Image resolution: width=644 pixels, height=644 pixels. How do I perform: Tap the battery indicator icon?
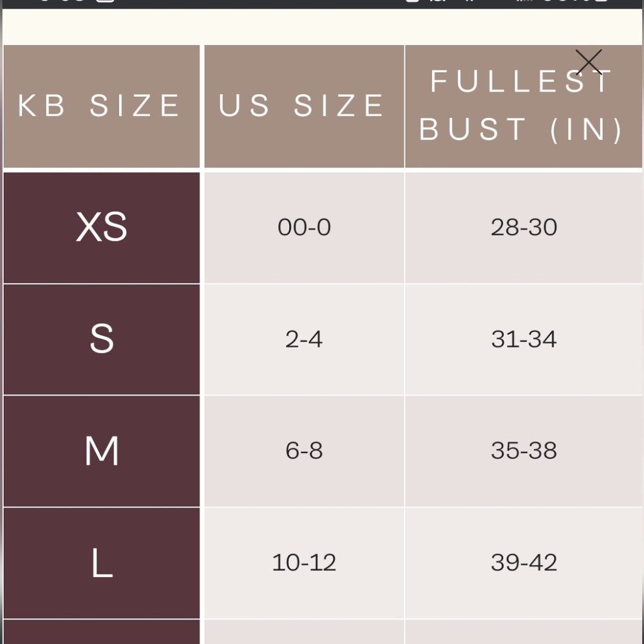pyautogui.click(x=602, y=3)
